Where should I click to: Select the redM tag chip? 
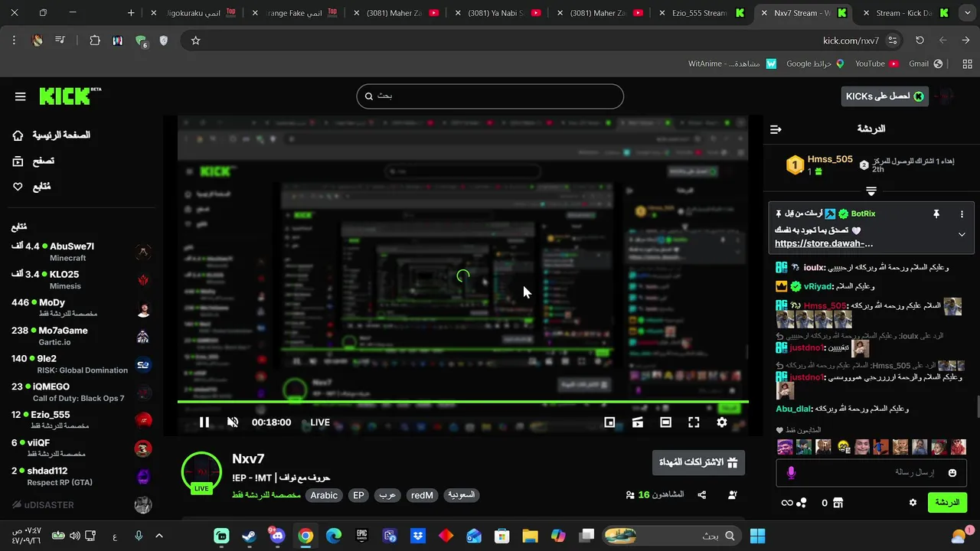[x=422, y=495]
